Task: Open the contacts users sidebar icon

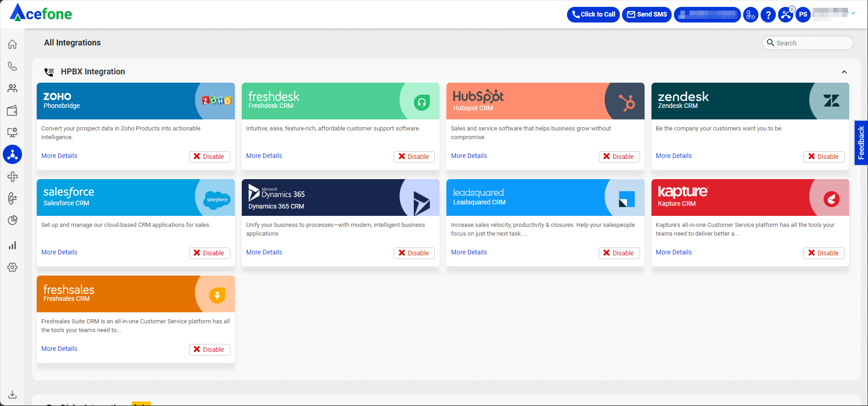Action: [x=12, y=88]
